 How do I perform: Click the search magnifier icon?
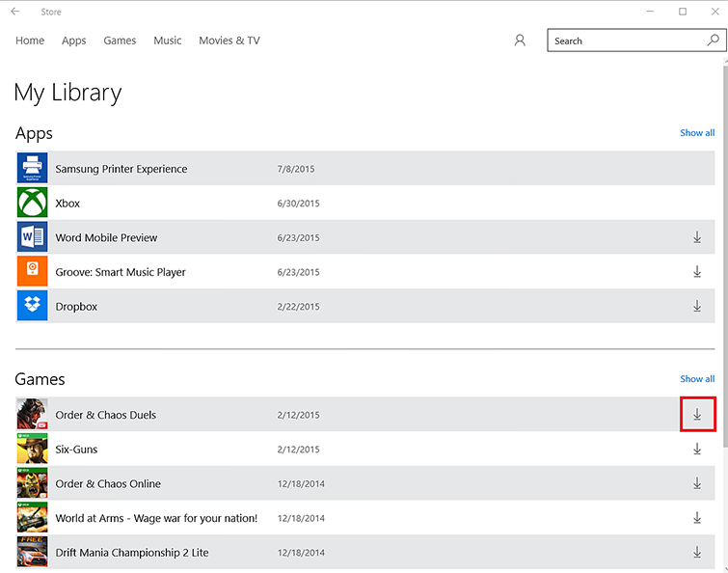coord(714,41)
